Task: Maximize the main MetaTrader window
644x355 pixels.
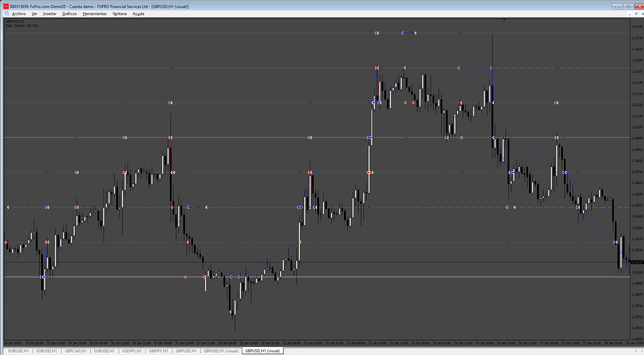Action: pos(628,6)
